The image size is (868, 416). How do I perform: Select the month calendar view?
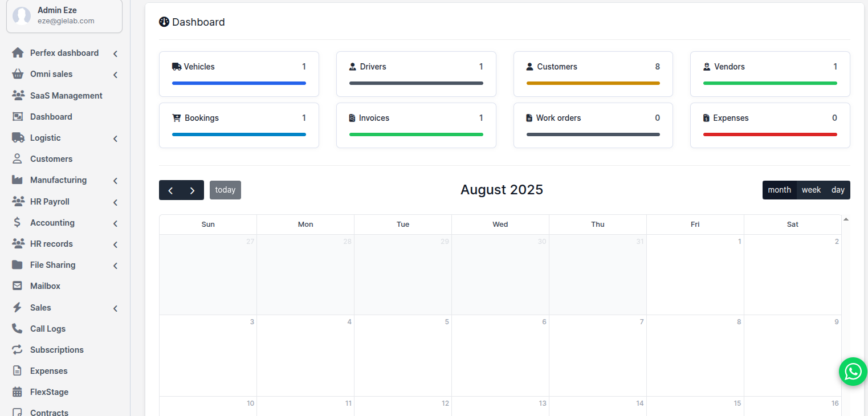[779, 190]
